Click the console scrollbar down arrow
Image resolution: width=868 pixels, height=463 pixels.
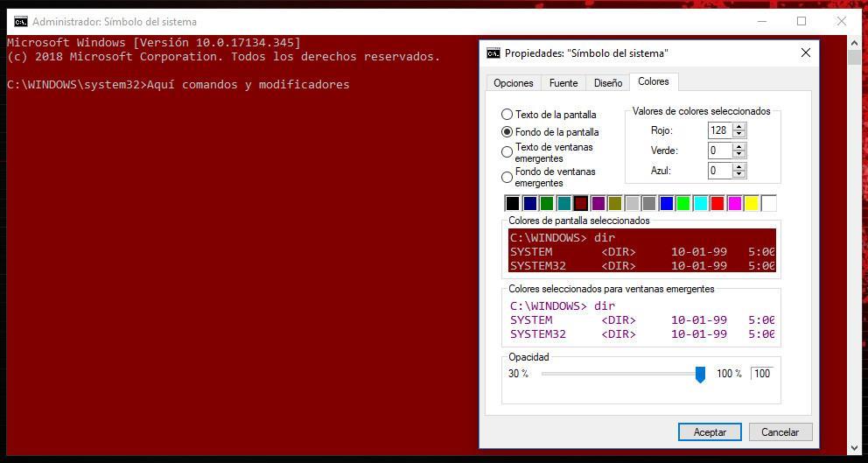(x=854, y=447)
